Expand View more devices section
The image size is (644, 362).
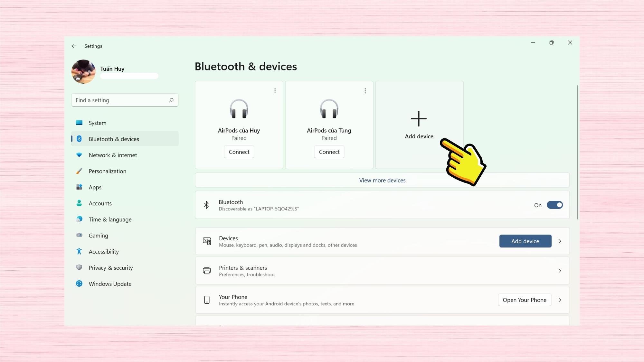[382, 180]
